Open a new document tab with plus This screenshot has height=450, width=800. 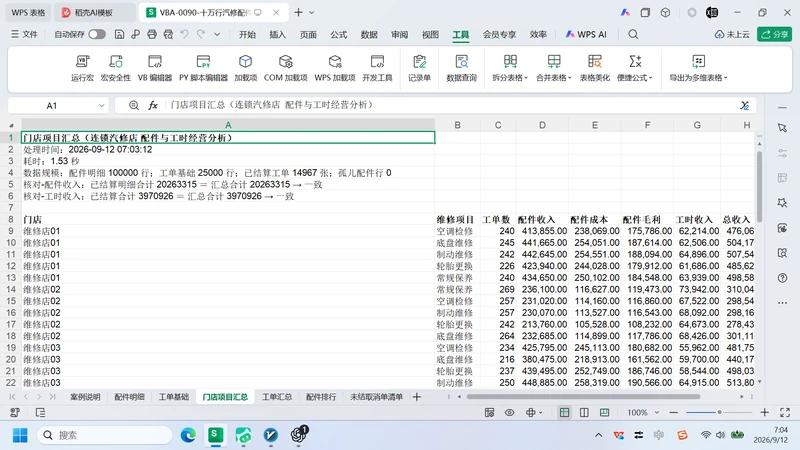click(x=298, y=12)
